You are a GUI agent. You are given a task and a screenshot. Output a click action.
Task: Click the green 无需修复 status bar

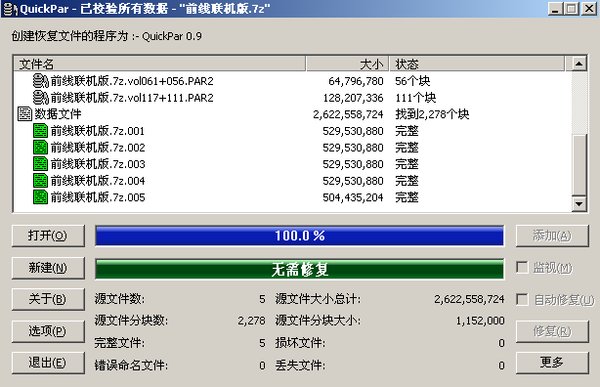300,269
